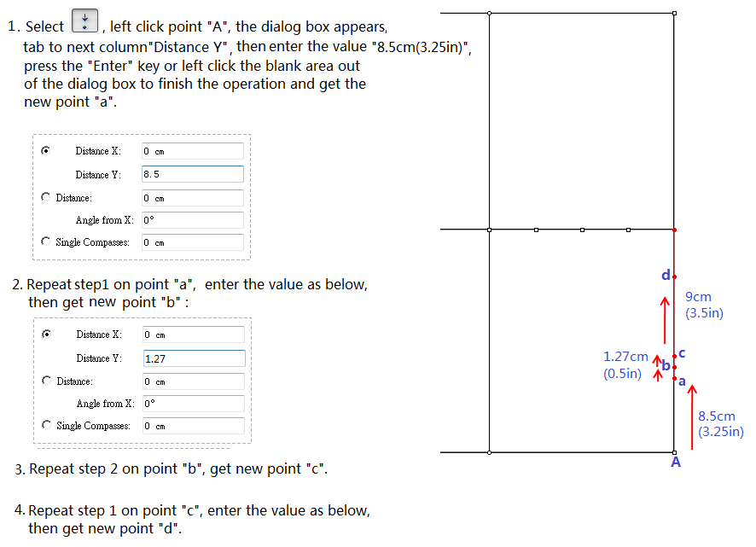Enable Single Compasses radio in step 2 dialog
The height and width of the screenshot is (547, 756).
tap(46, 425)
